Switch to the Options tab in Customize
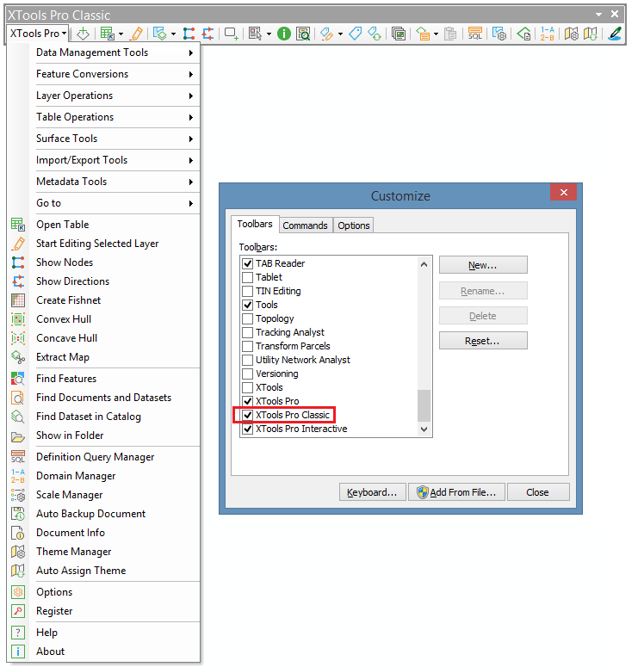The width and height of the screenshot is (644, 667). click(x=353, y=225)
